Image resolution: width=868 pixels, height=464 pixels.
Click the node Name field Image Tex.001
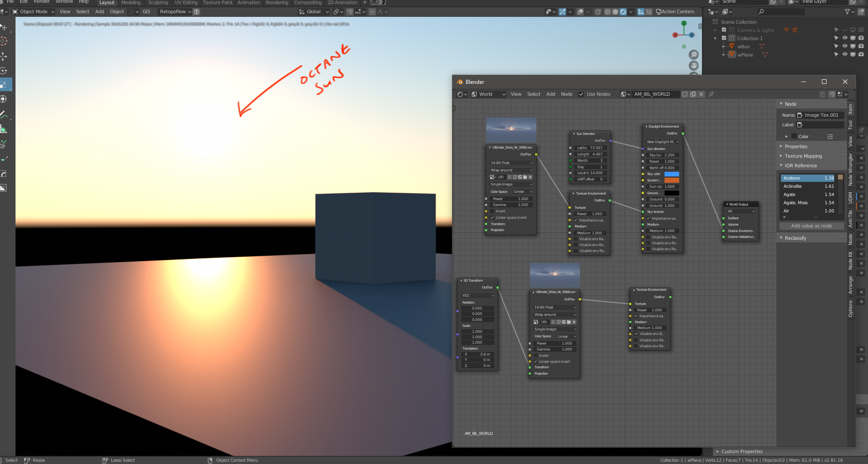pos(820,115)
